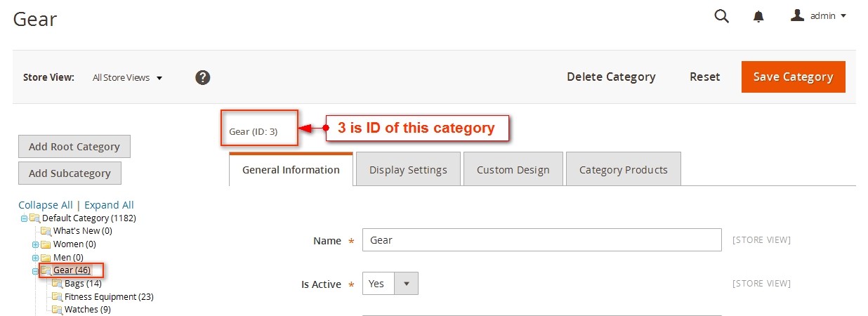Expand the Women category node
The width and height of the screenshot is (868, 316).
tap(35, 244)
